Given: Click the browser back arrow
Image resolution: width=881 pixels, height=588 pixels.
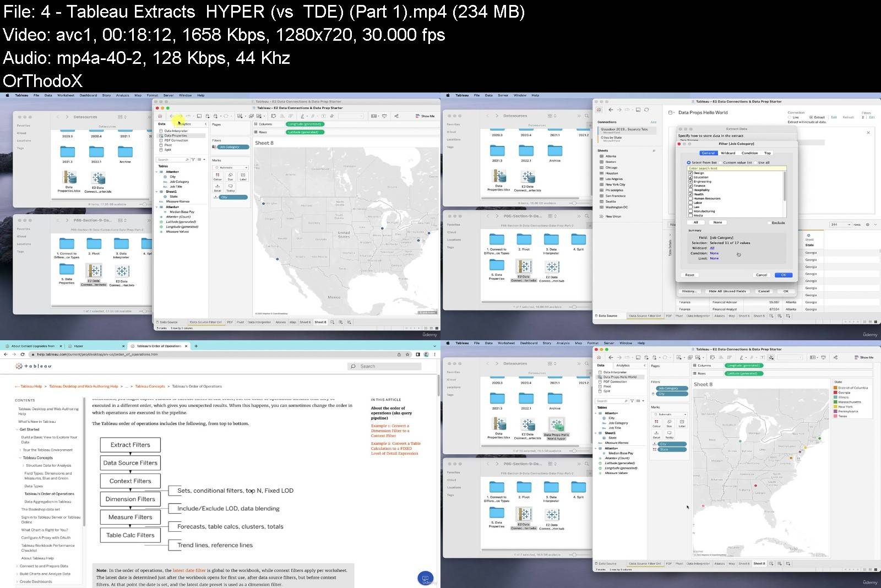Looking at the screenshot, I should [x=6, y=355].
